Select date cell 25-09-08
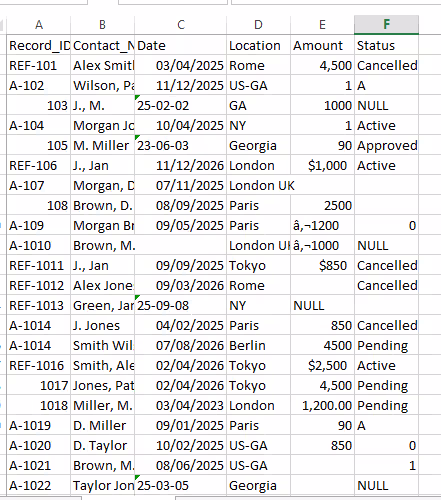This screenshot has height=500, width=441. coord(181,305)
